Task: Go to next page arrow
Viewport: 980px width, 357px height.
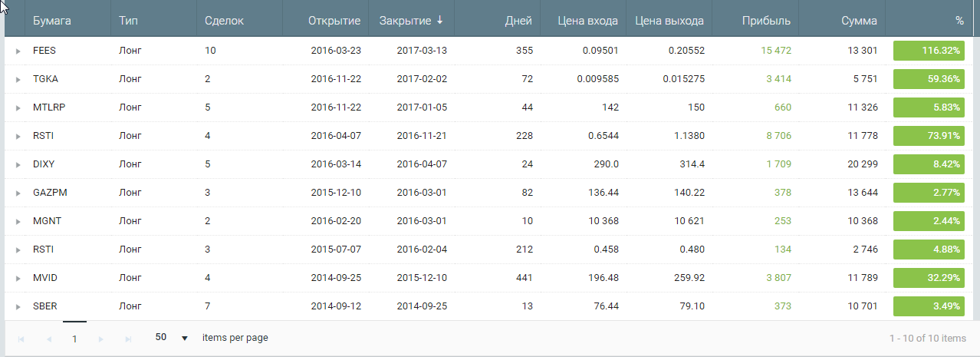Action: coord(100,339)
